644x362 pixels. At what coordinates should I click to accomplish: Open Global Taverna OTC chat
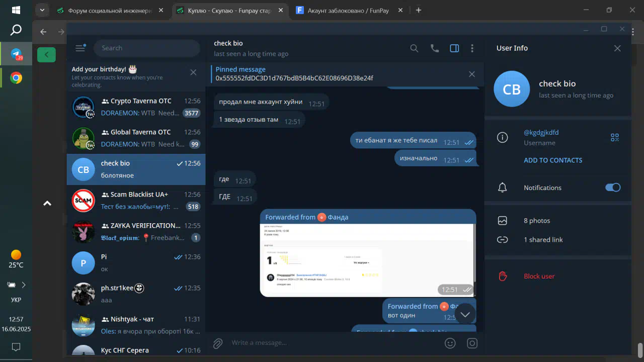pos(136,138)
